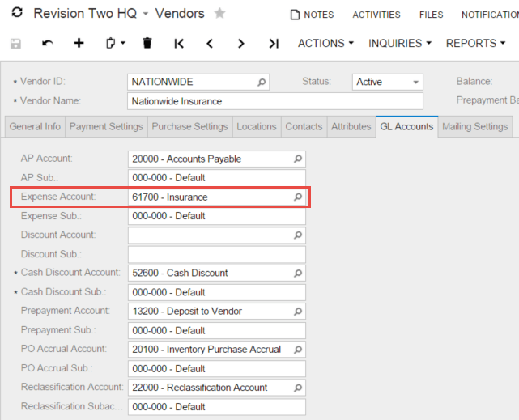Open FILES
The width and height of the screenshot is (519, 420).
[431, 15]
